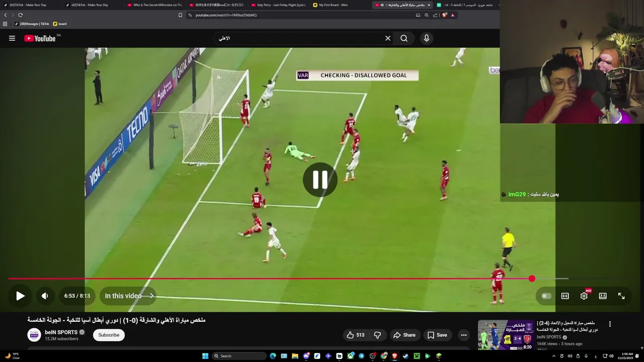Open options for recommended video (three dots)
The image size is (644, 362).
click(610, 324)
